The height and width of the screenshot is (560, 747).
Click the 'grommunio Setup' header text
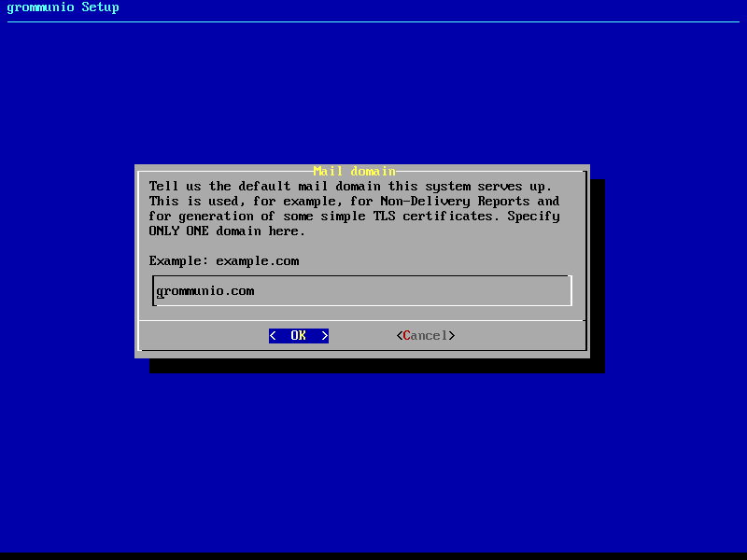(63, 7)
